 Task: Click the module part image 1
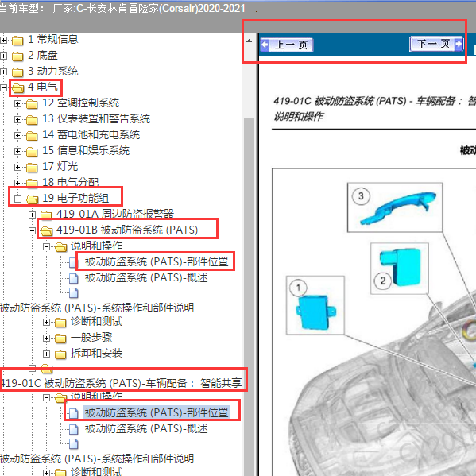tap(315, 305)
